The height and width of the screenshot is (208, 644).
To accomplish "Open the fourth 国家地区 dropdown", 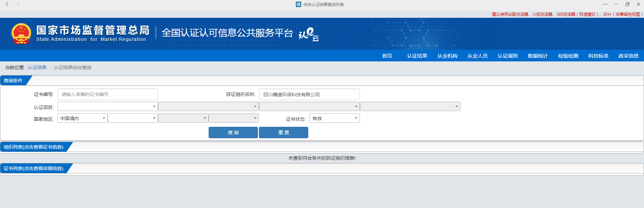I will pyautogui.click(x=234, y=118).
